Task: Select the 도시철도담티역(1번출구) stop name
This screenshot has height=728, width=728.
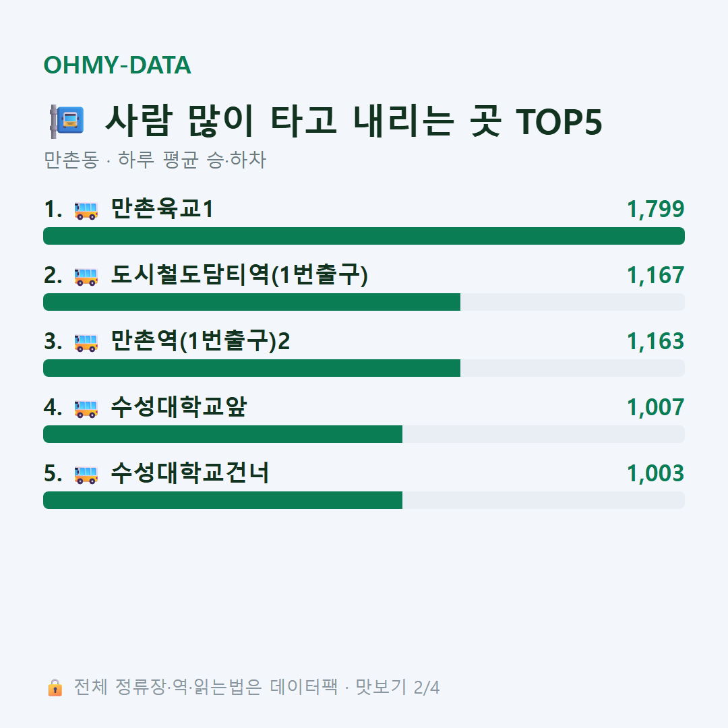Action: (x=239, y=275)
